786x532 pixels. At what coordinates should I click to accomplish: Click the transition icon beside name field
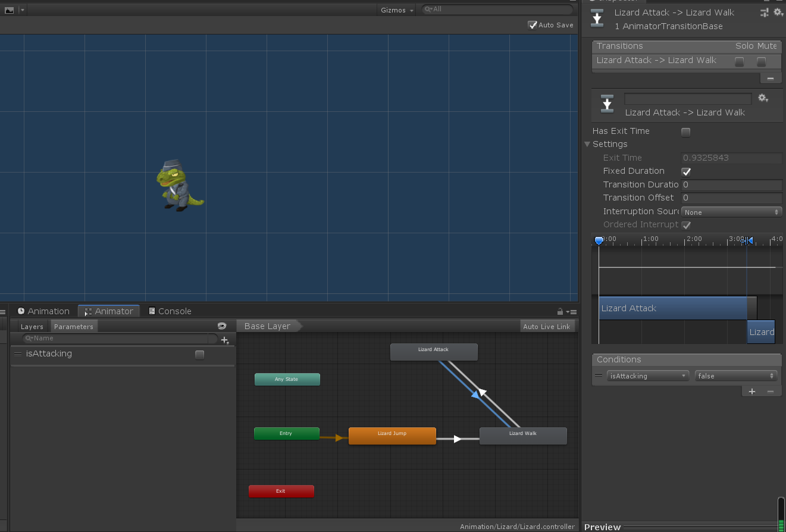click(x=607, y=104)
